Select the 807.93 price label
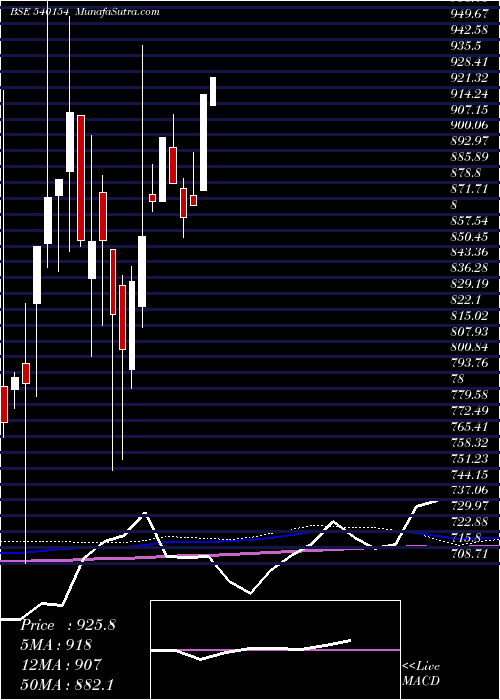The image size is (500, 700). tap(469, 331)
